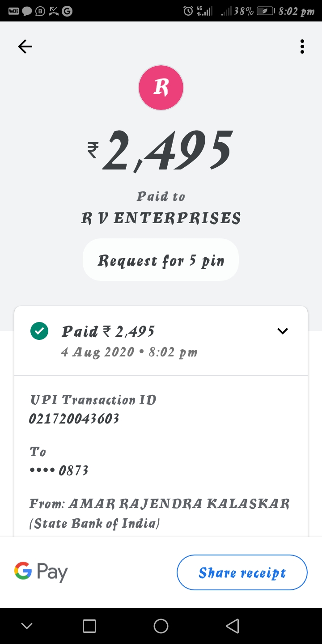Tap the pink R merchant avatar

point(161,88)
